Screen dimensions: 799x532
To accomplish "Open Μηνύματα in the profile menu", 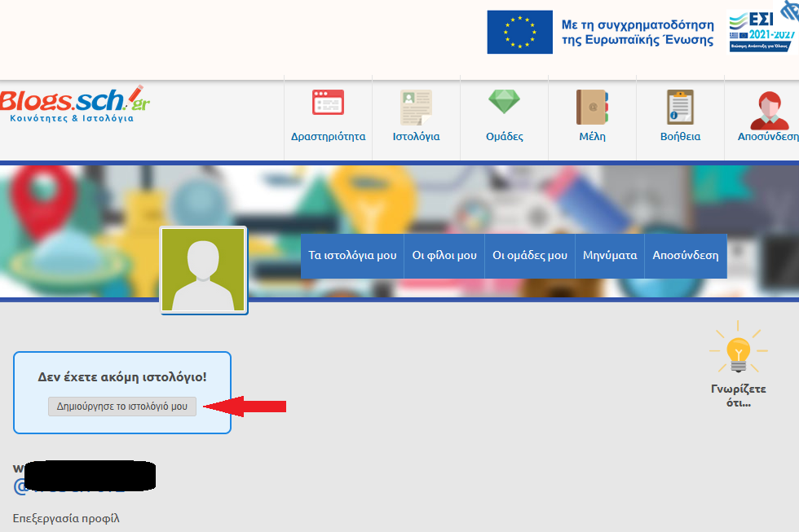I will point(610,255).
